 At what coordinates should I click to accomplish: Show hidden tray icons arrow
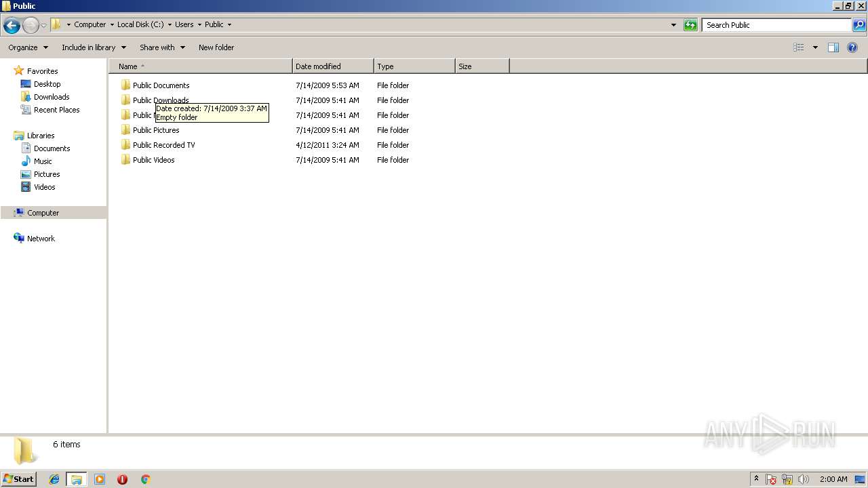[x=756, y=479]
